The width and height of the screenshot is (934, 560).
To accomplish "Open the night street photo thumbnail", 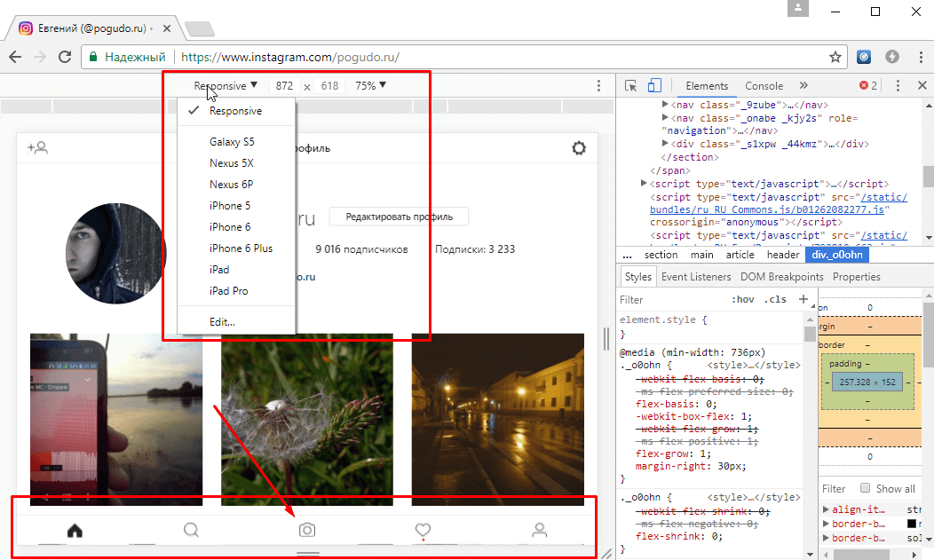I will pos(498,420).
